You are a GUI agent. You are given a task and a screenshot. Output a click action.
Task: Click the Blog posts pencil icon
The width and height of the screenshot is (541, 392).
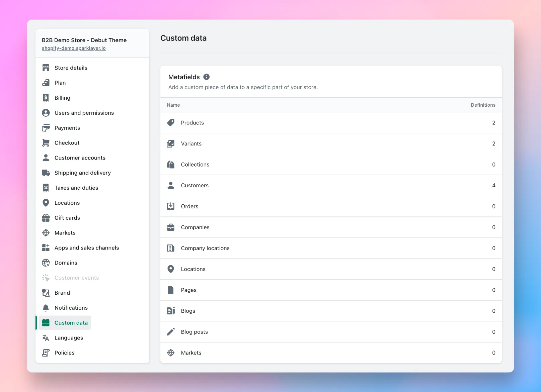click(x=171, y=332)
